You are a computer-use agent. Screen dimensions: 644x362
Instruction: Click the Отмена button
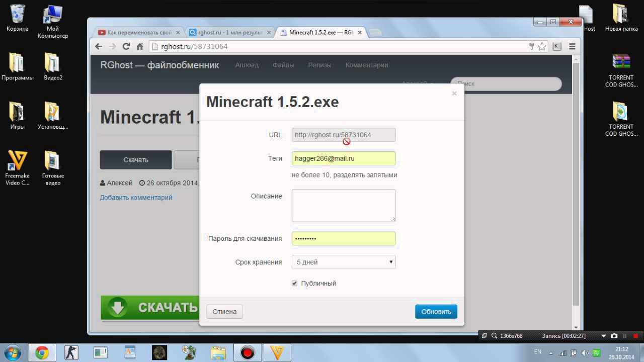tap(224, 311)
